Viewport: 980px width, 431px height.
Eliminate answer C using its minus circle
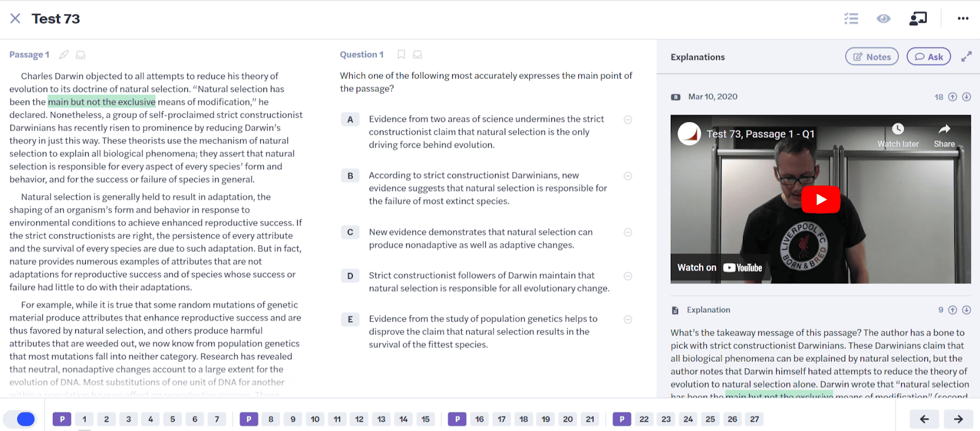628,232
